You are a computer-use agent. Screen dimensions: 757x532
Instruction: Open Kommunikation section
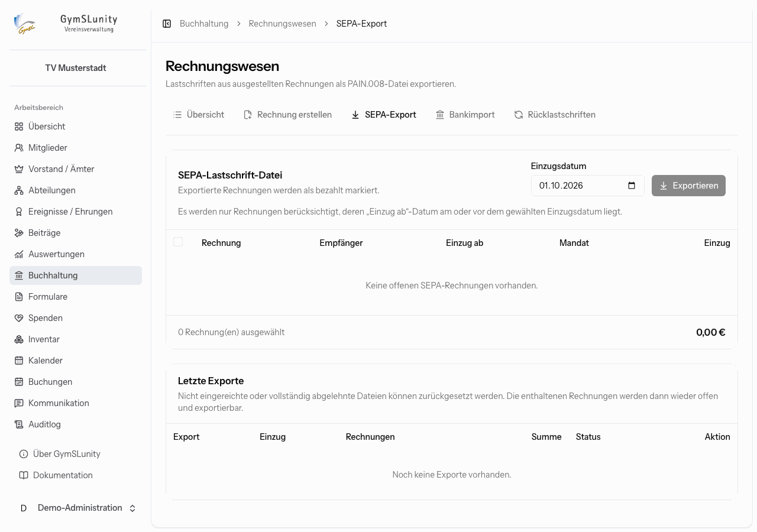click(76, 403)
